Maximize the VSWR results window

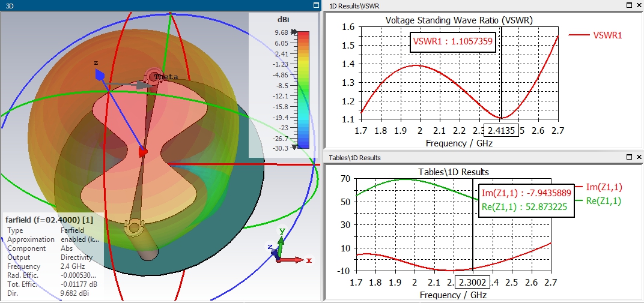click(x=630, y=5)
